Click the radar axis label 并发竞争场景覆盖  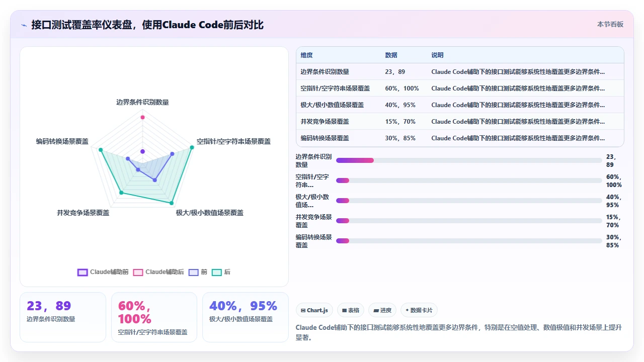point(83,213)
